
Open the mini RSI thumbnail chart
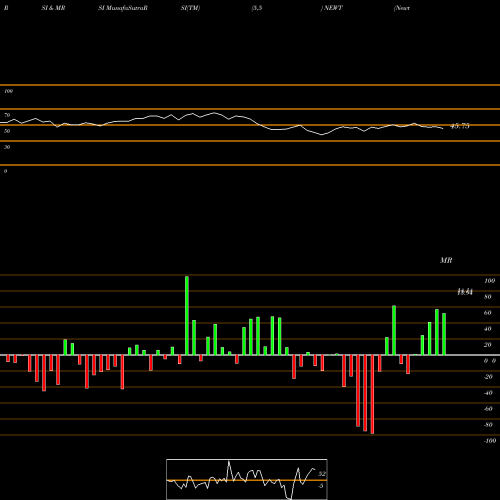(247, 479)
